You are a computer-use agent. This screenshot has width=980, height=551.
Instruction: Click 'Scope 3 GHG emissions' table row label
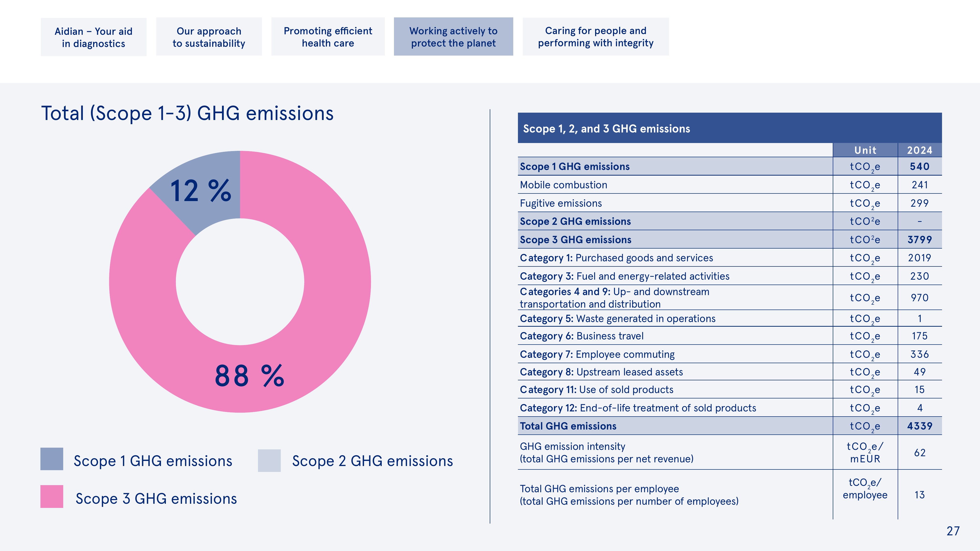click(x=576, y=240)
